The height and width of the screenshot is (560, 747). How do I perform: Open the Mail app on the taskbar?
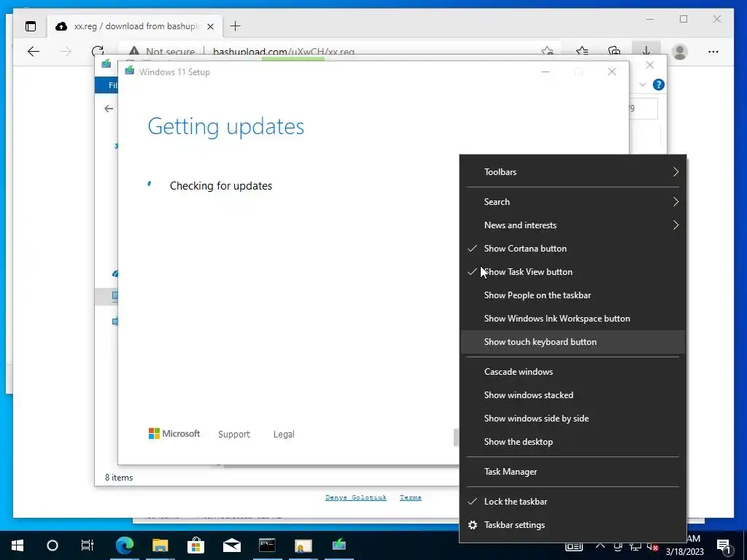[x=231, y=545]
